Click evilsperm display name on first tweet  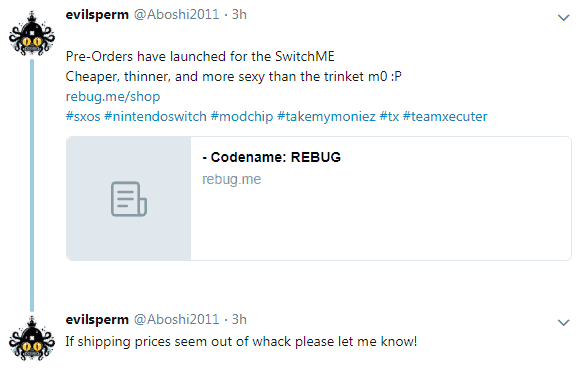coord(97,14)
